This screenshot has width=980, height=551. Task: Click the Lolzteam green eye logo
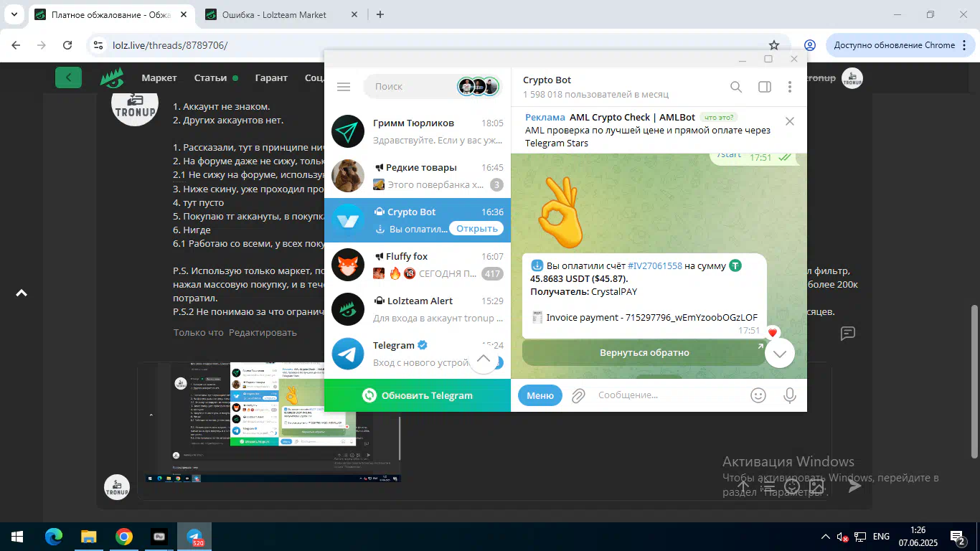111,77
